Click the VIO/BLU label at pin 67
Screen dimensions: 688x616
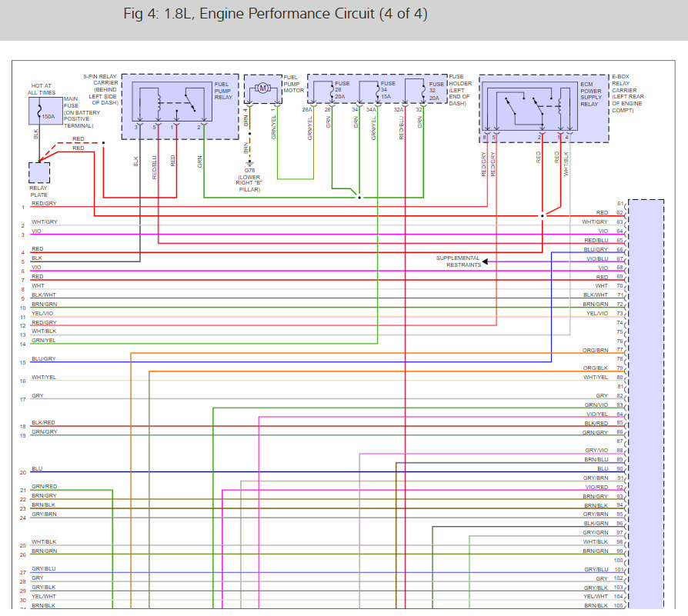597,258
